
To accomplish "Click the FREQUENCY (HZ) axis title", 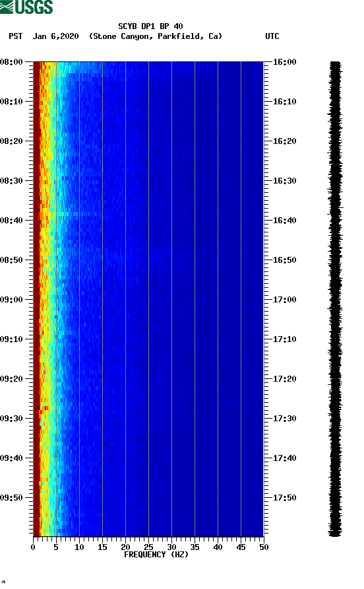I will click(x=156, y=555).
